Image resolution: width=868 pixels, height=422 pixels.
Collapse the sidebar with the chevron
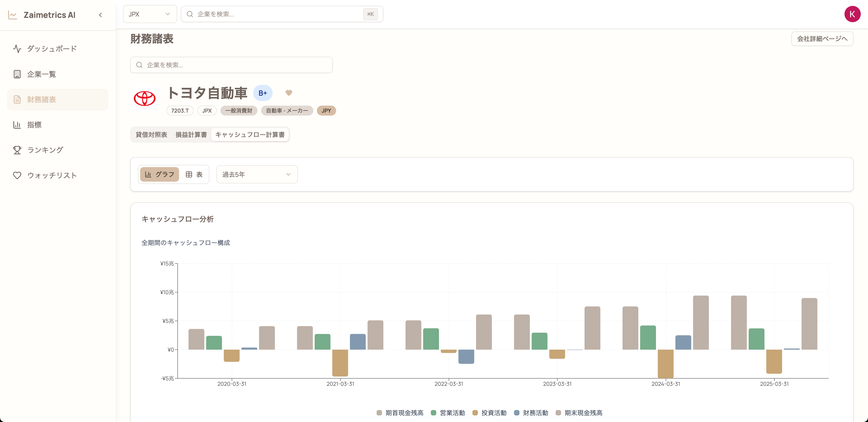coord(100,15)
